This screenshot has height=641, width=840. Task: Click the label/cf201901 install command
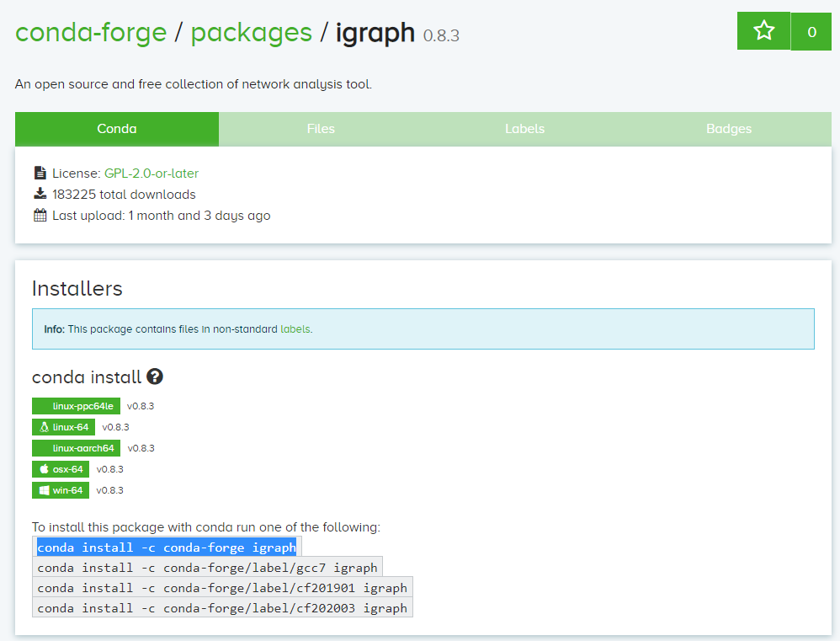222,588
